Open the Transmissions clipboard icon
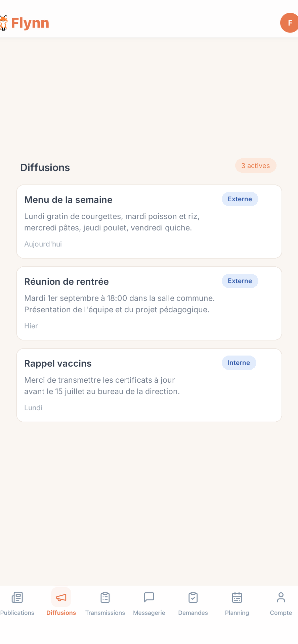The image size is (298, 644). 105,597
